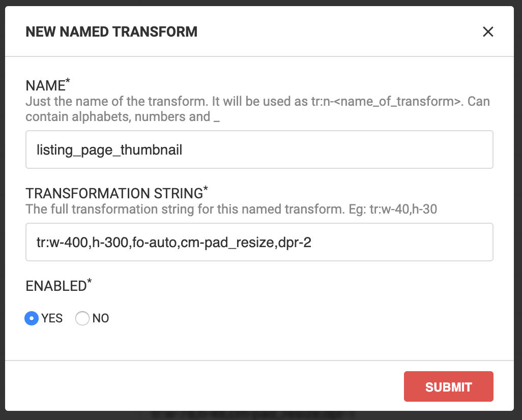Screen dimensions: 522x420
Task: Click the TRANSFORMATION STRING field label
Action: pos(114,193)
